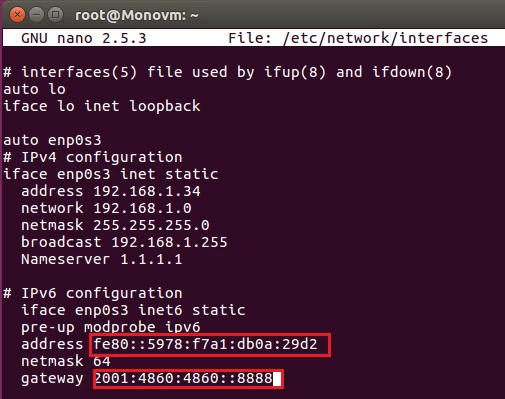Viewport: 505px width, 399px height.
Task: Position cursor on 'iface lo inet loopback'
Action: tap(102, 106)
